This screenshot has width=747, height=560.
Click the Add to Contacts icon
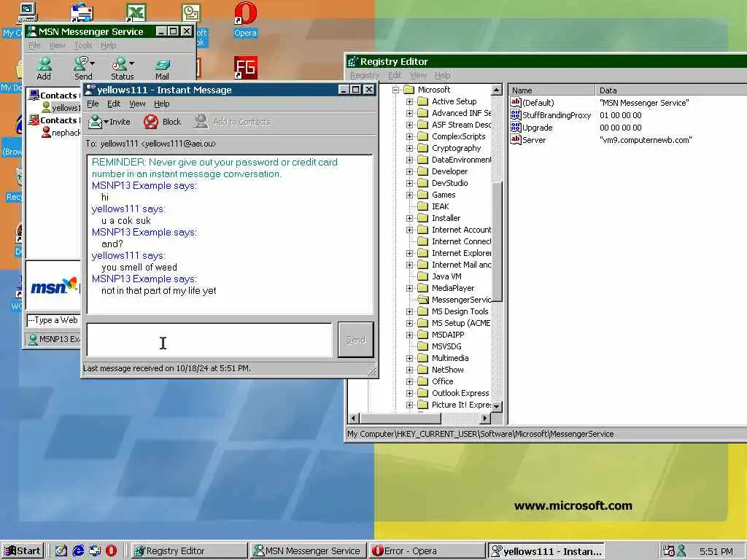click(x=201, y=122)
